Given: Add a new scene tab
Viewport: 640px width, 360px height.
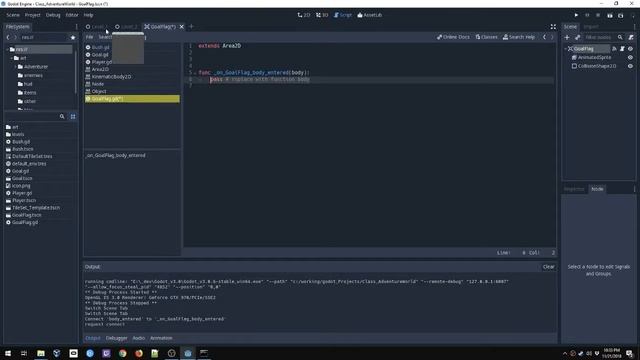Looking at the screenshot, I should [191, 27].
